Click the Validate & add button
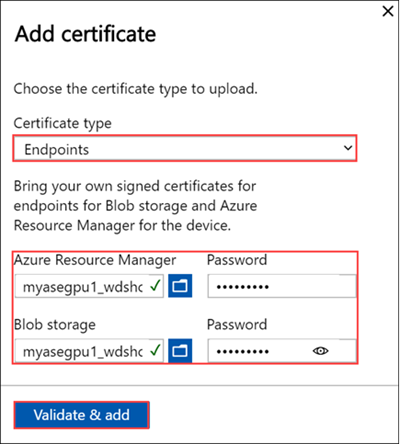The height and width of the screenshot is (444, 400). 81,415
